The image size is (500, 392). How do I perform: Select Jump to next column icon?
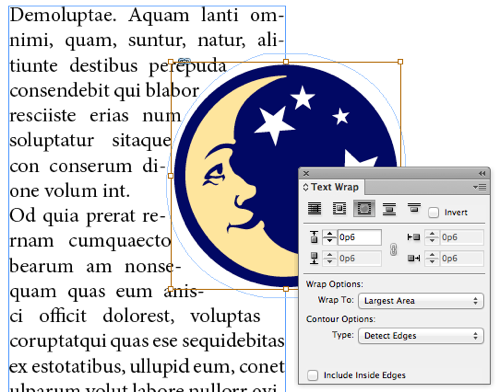point(414,208)
